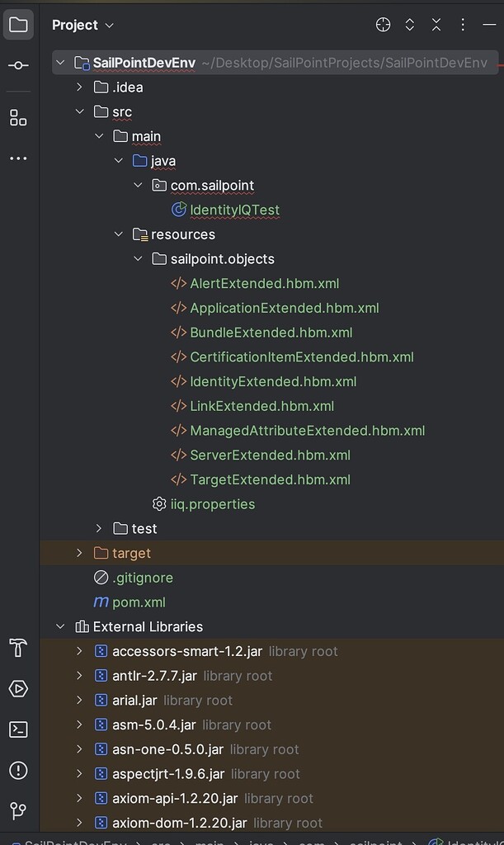
Task: Click the More tool windows ellipsis
Action: coord(18,158)
